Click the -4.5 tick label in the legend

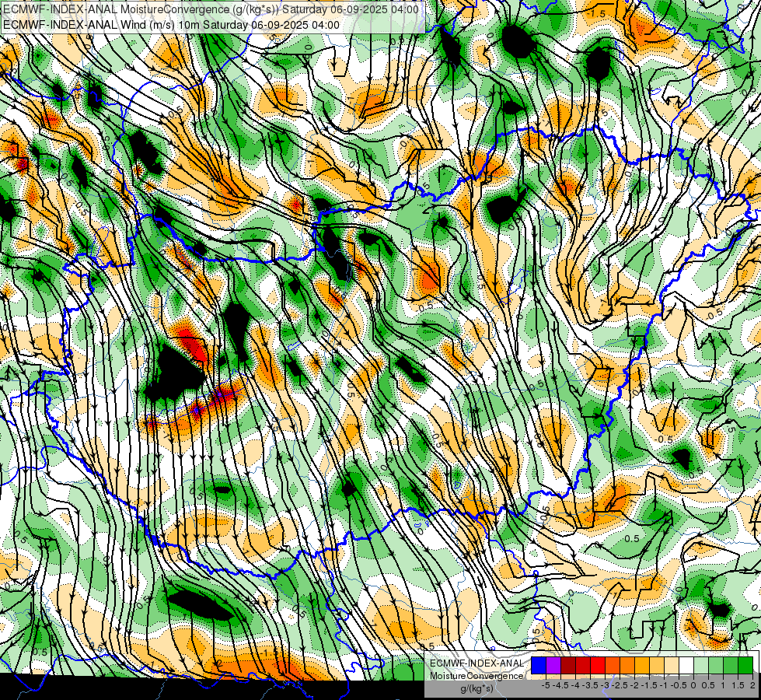point(560,685)
